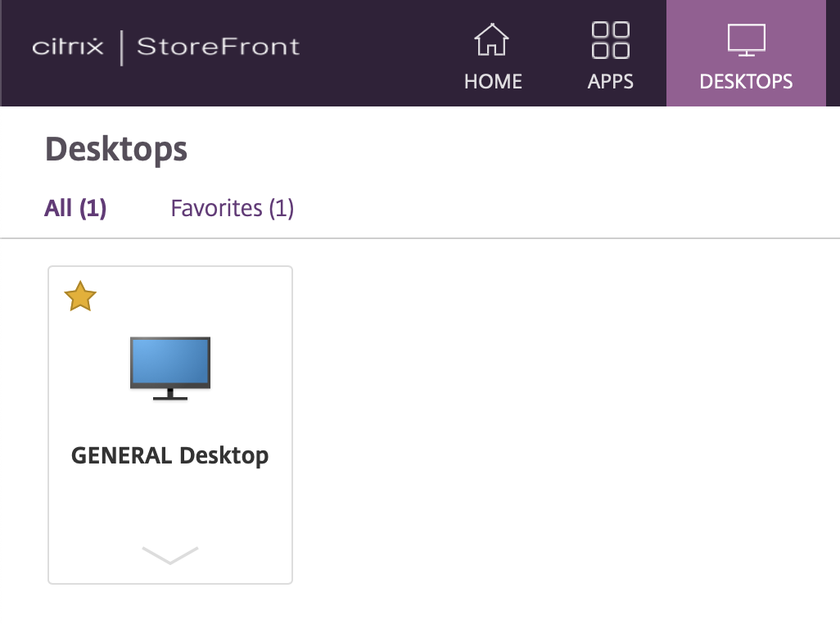Click the StoreFront brand text
The height and width of the screenshot is (624, 840).
pos(218,47)
